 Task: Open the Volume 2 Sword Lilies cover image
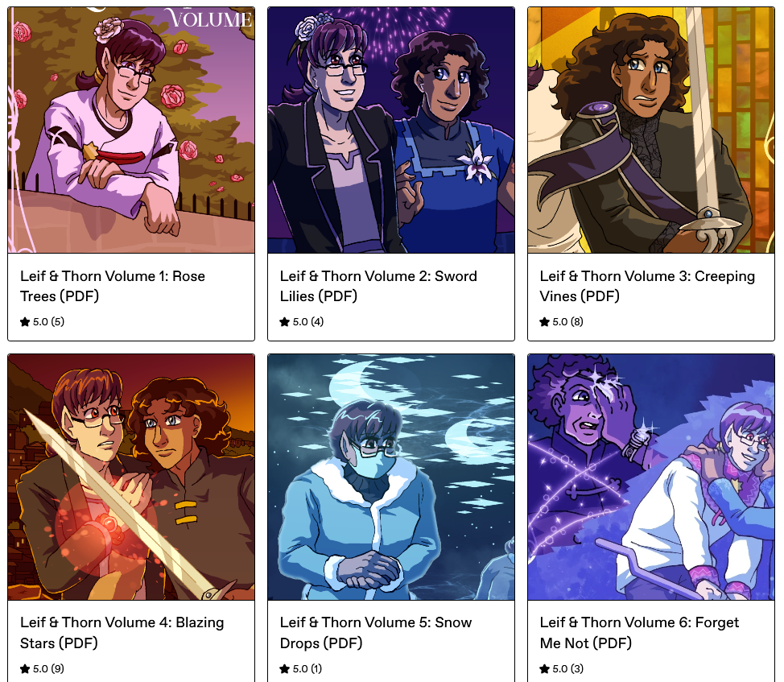(391, 130)
